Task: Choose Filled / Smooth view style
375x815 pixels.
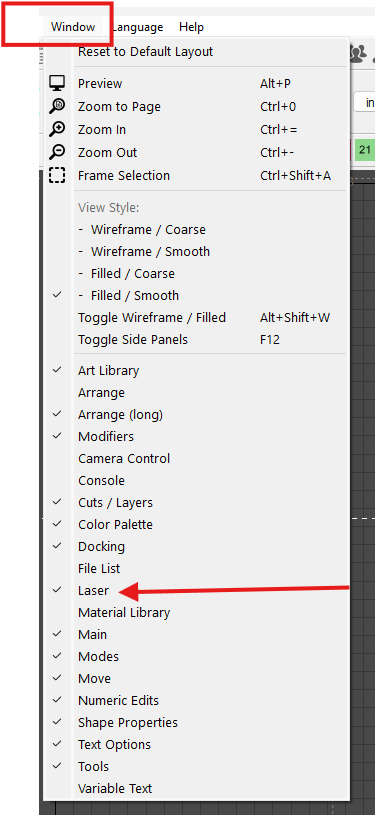Action: tap(197, 295)
